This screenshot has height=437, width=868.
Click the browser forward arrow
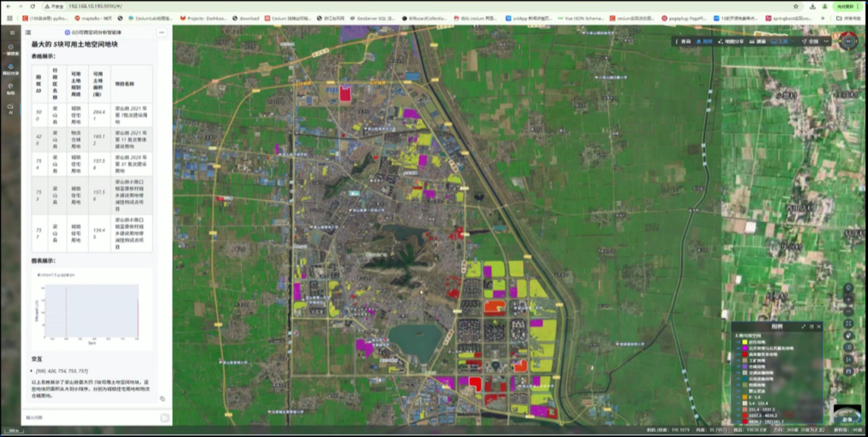[21, 6]
